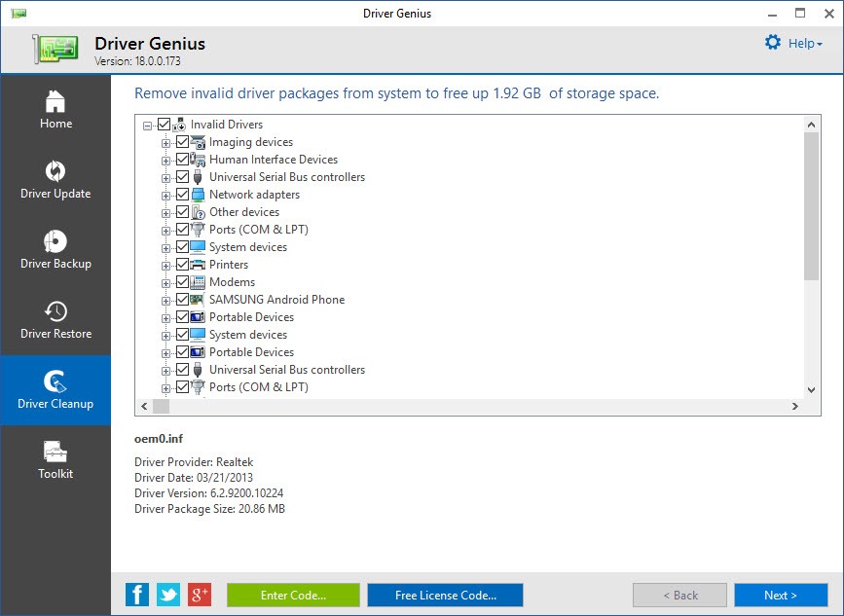Expand the Modems node
The image size is (844, 616).
[x=165, y=283]
